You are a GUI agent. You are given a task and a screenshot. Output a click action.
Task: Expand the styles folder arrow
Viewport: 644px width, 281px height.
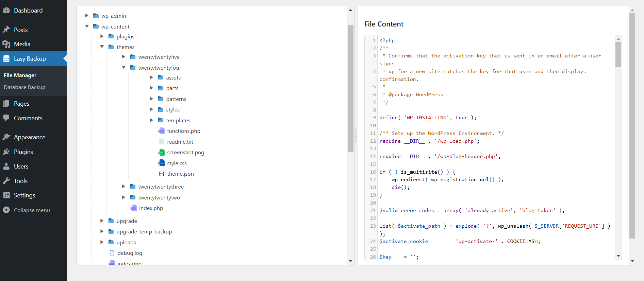(152, 109)
